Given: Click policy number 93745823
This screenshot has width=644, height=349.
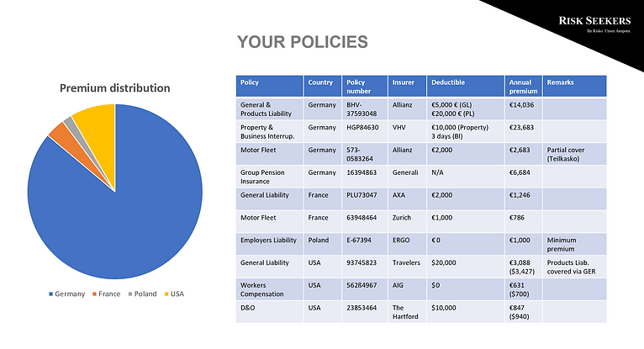Looking at the screenshot, I should pyautogui.click(x=365, y=267).
